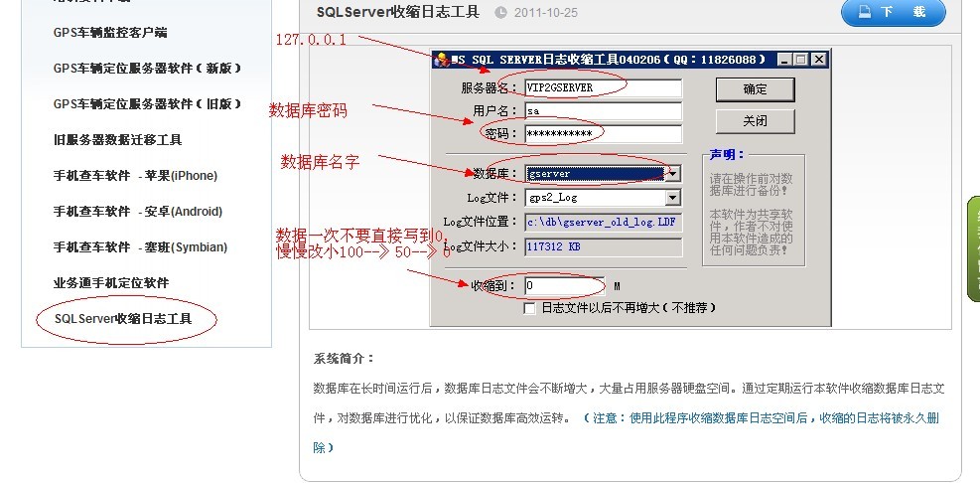
Task: Expand the 数据库 dropdown arrow
Action: pos(673,173)
